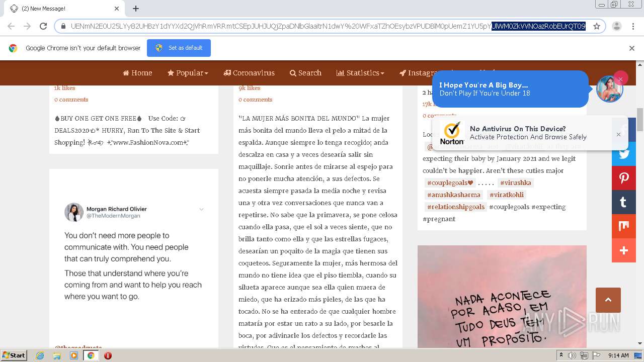Restore down the Chrome window
This screenshot has width=644, height=362.
click(x=614, y=5)
